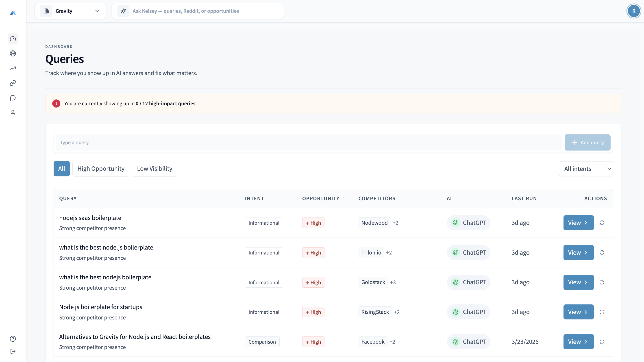Open the help question-mark icon at bottom
The width and height of the screenshot is (644, 362).
(13, 339)
